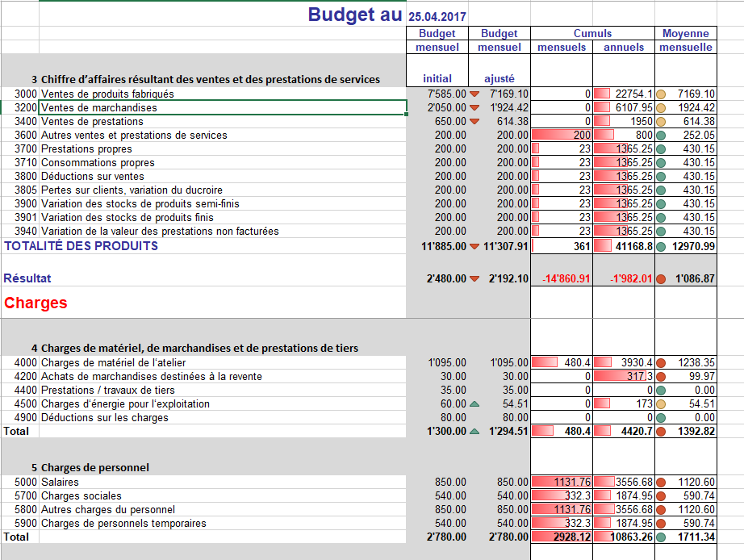Click the Cumuls column header
This screenshot has width=744, height=560.
coord(592,34)
